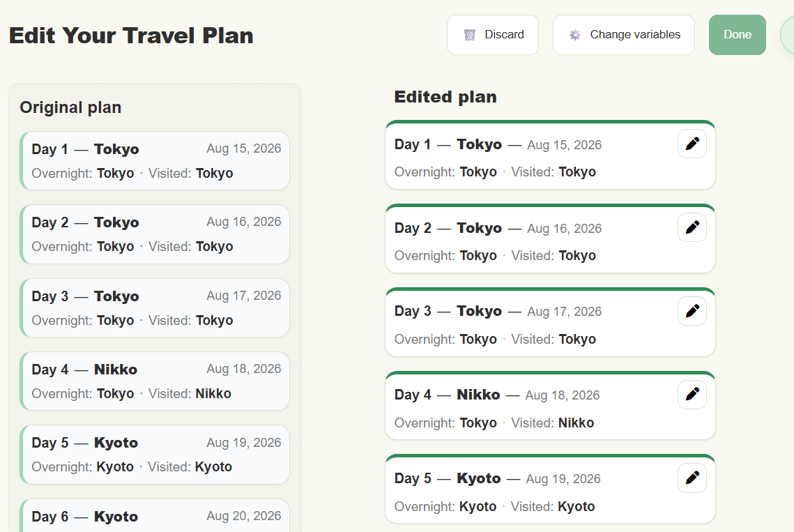Open the green circle at the top right
This screenshot has width=794, height=532.
(790, 34)
